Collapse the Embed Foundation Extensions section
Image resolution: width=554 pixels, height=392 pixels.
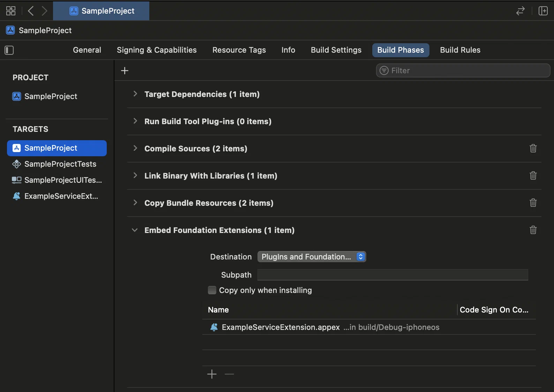[x=135, y=230]
